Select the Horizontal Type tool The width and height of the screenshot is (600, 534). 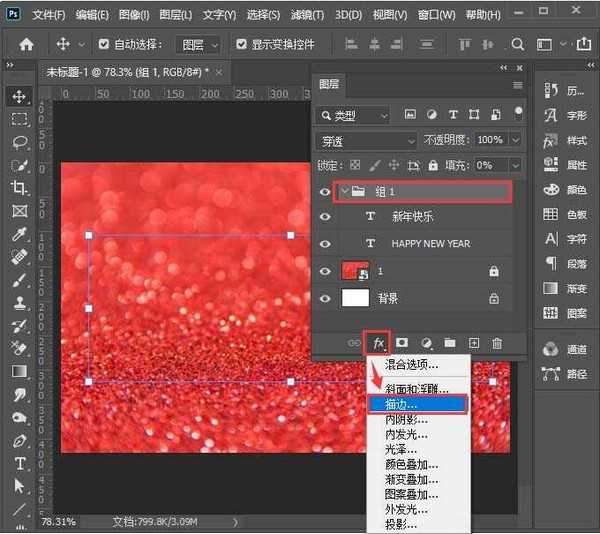19,464
